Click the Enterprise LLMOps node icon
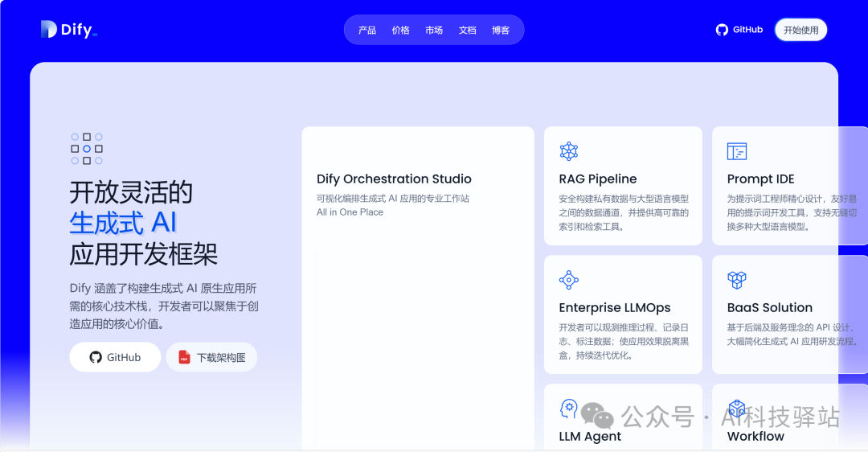 [569, 280]
